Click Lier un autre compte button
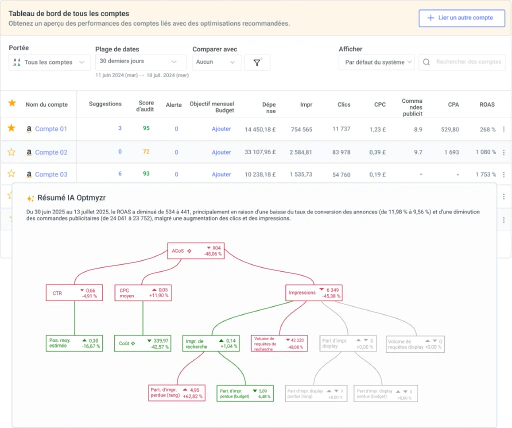This screenshot has height=428, width=512. click(462, 18)
